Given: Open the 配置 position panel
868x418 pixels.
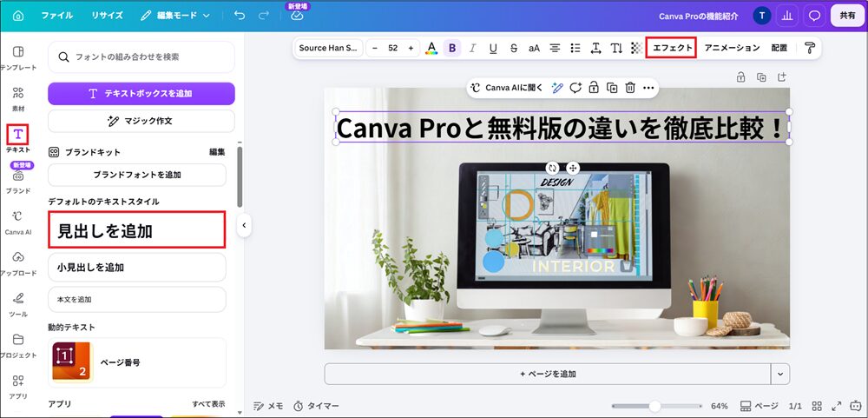Looking at the screenshot, I should click(x=779, y=49).
